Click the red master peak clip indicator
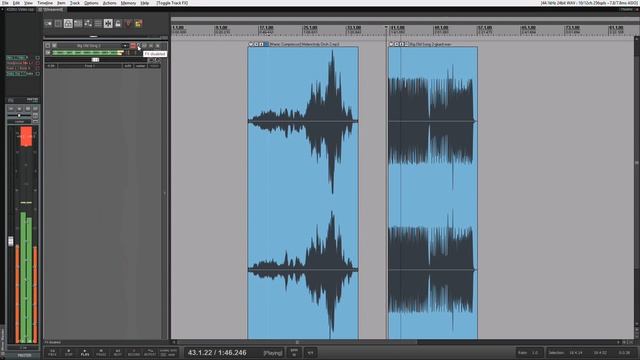Viewport: 640px width, 360px height. pos(26,136)
